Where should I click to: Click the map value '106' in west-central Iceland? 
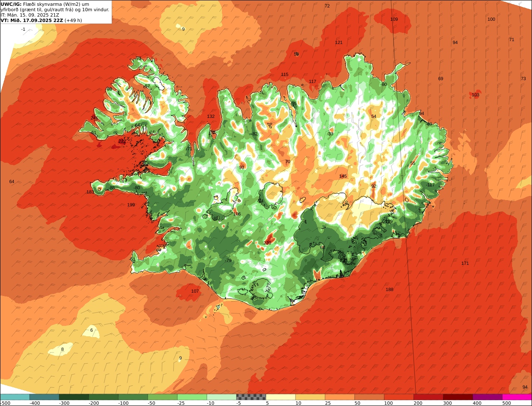click(237, 214)
